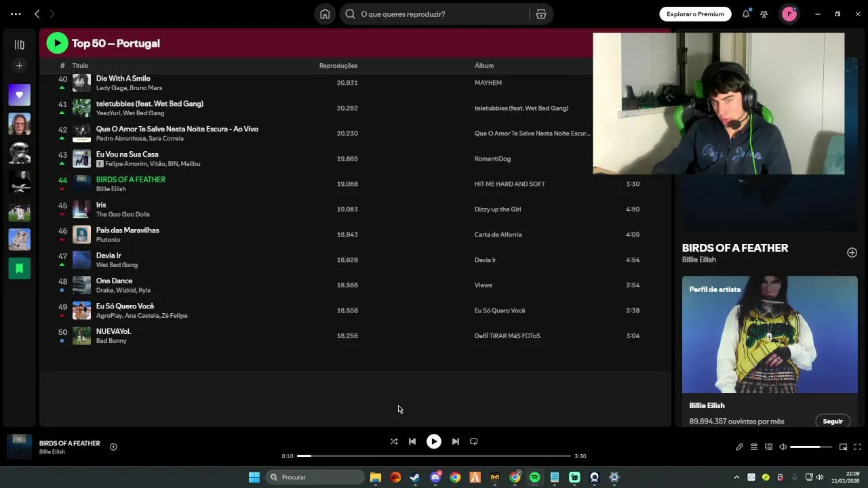Open Steam from the taskbar
The width and height of the screenshot is (868, 488).
pos(415,477)
